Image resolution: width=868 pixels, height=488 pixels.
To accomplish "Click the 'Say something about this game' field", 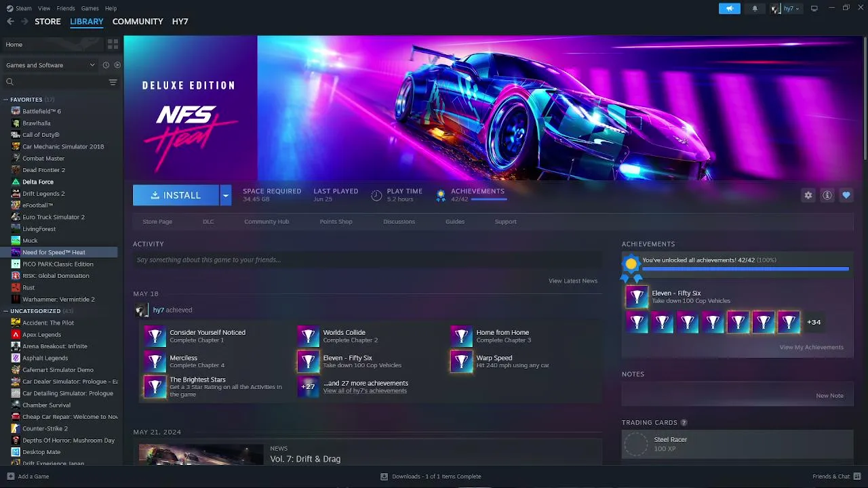I will pyautogui.click(x=367, y=260).
